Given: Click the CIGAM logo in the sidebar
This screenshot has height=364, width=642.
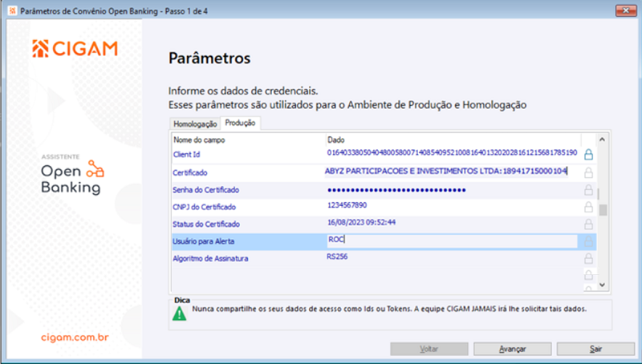Looking at the screenshot, I should click(x=75, y=49).
